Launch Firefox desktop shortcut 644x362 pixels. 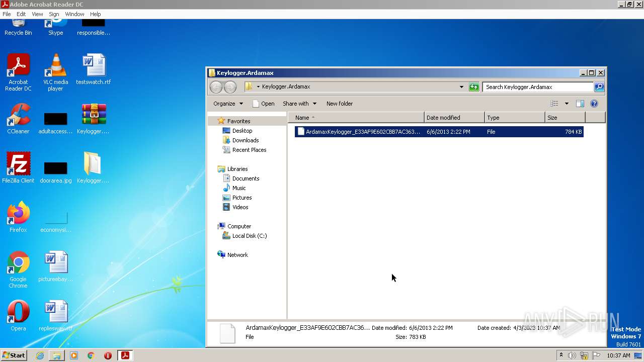click(18, 217)
